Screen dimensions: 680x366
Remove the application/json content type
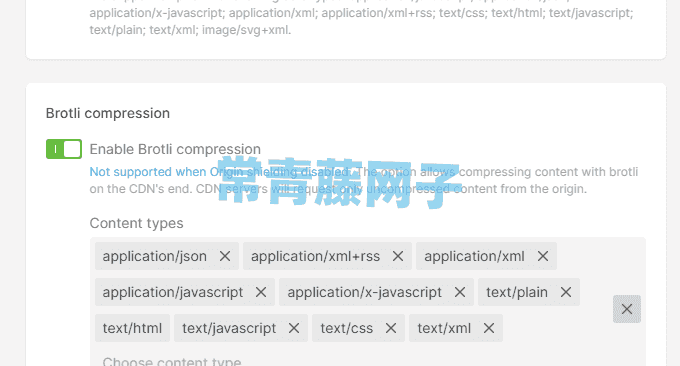tap(225, 256)
